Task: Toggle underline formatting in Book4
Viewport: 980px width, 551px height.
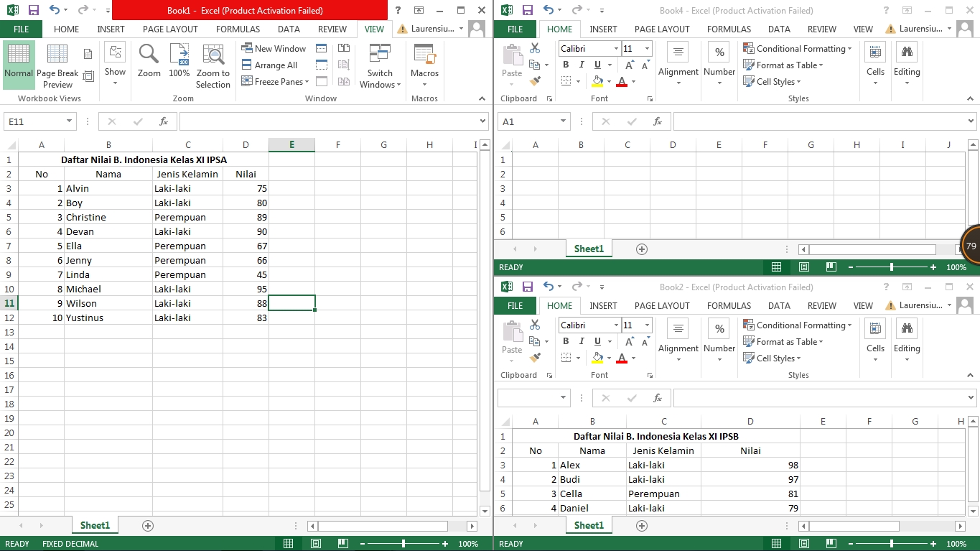Action: pyautogui.click(x=597, y=65)
